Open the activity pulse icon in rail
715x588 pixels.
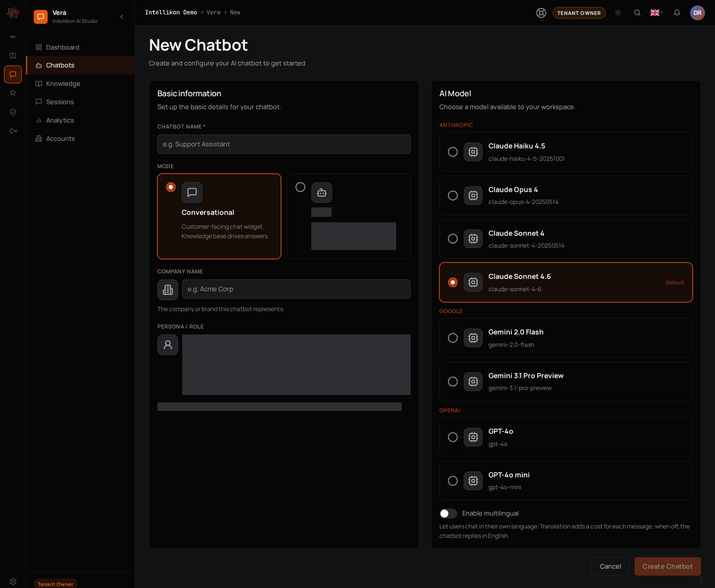point(13,36)
